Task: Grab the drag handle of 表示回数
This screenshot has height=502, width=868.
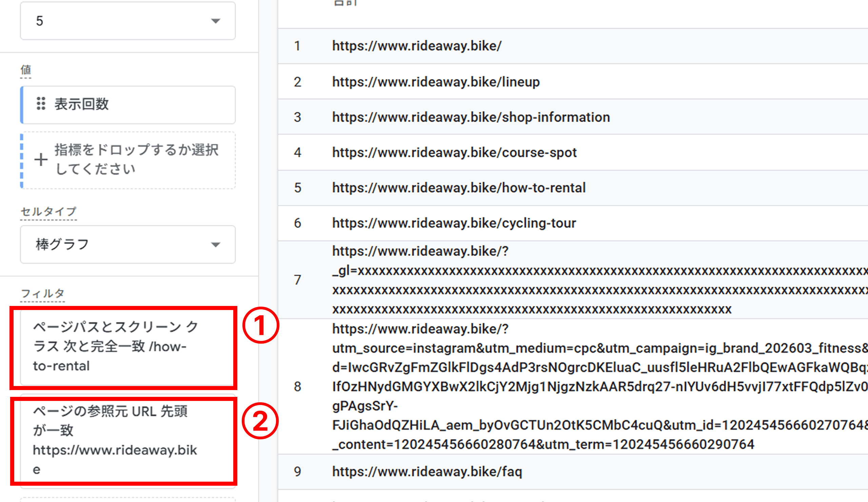Action: coord(41,104)
